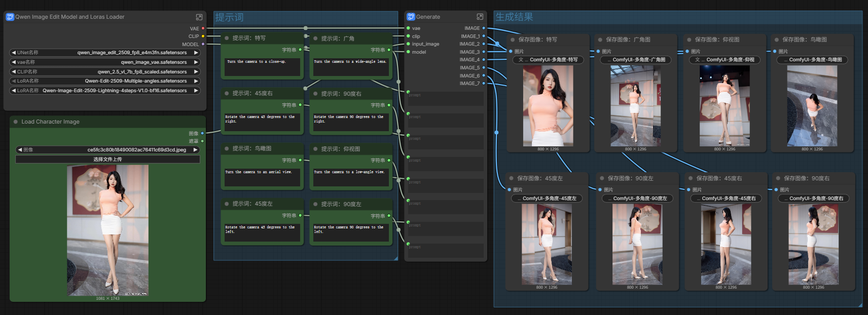Image resolution: width=868 pixels, height=315 pixels.
Task: Select the 生成结果 group title
Action: (x=514, y=17)
